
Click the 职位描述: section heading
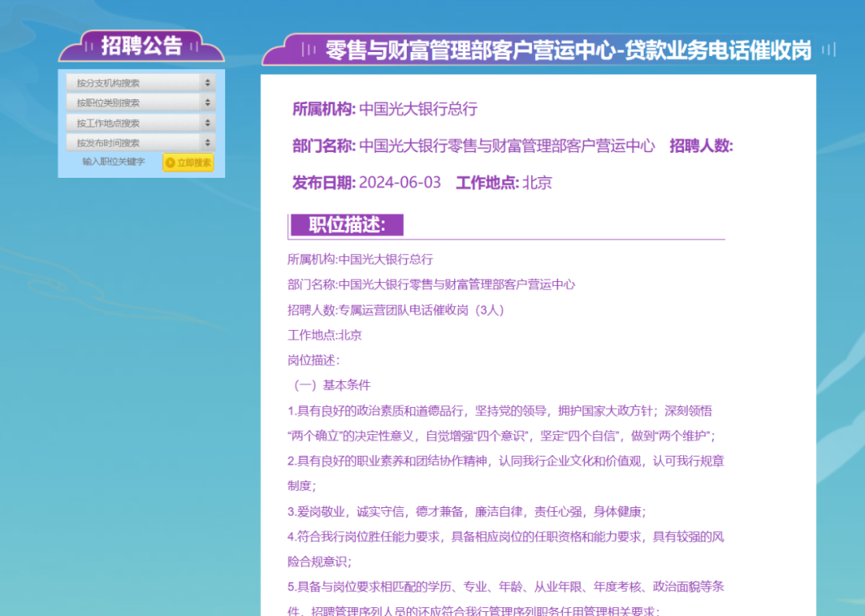click(347, 225)
